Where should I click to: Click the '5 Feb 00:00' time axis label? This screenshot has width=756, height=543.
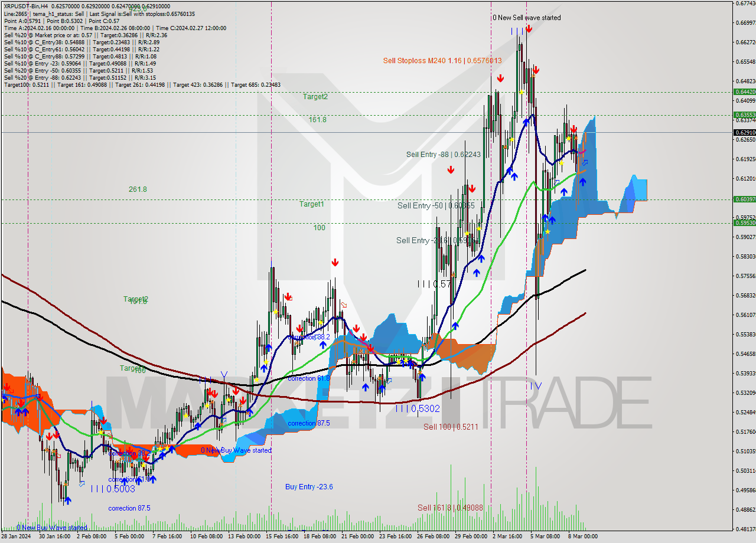[129, 537]
